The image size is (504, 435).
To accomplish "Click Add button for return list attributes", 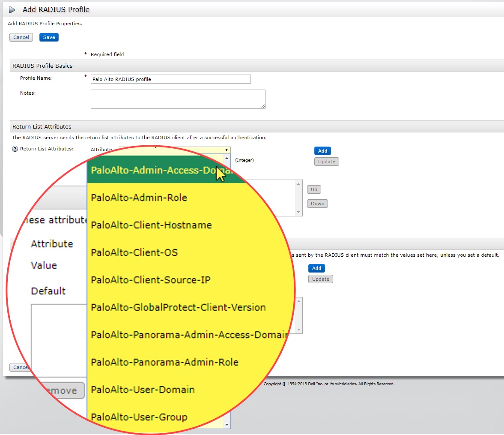I will pos(322,151).
